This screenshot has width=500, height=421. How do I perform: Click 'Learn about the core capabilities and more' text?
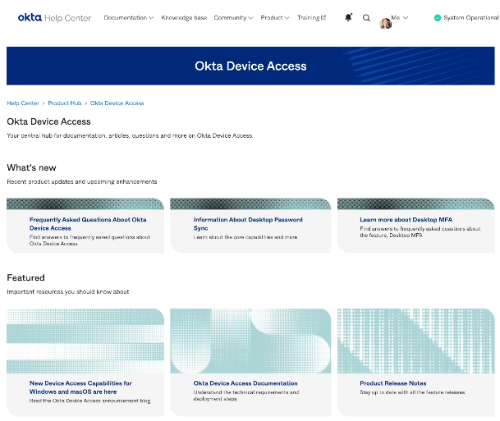pyautogui.click(x=245, y=237)
